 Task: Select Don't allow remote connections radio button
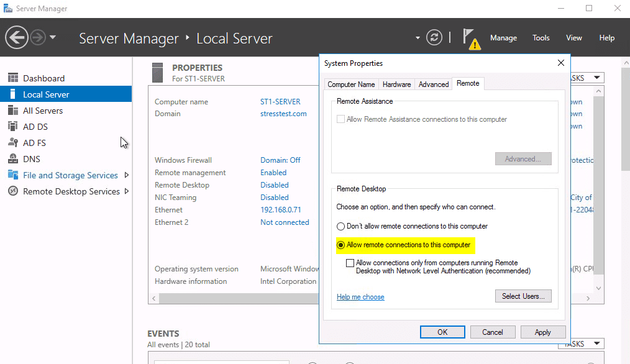pos(341,227)
